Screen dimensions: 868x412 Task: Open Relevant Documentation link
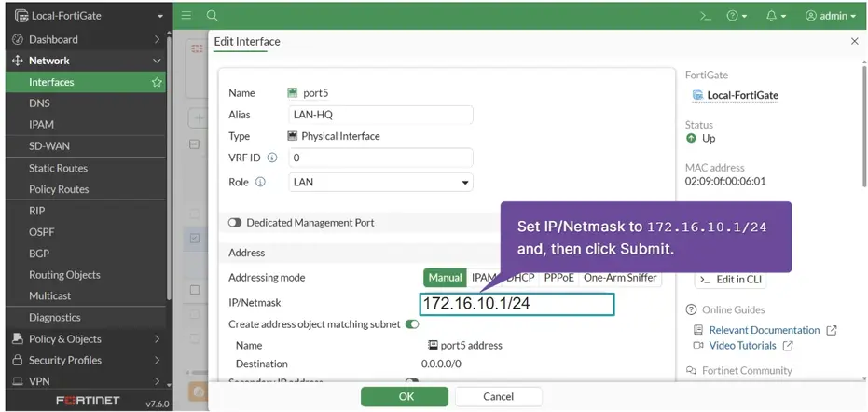point(765,330)
